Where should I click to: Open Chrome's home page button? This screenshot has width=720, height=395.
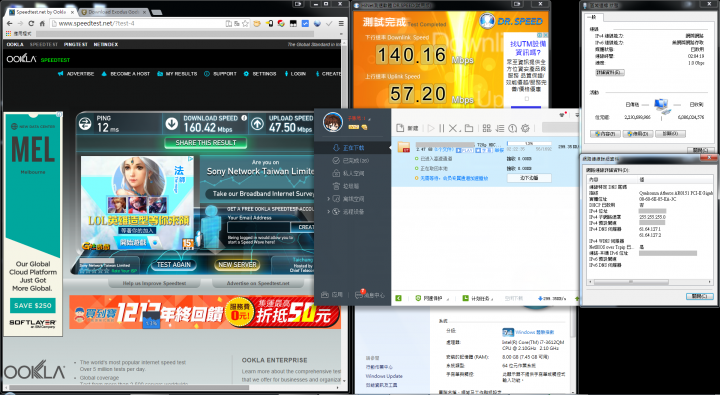coord(42,23)
